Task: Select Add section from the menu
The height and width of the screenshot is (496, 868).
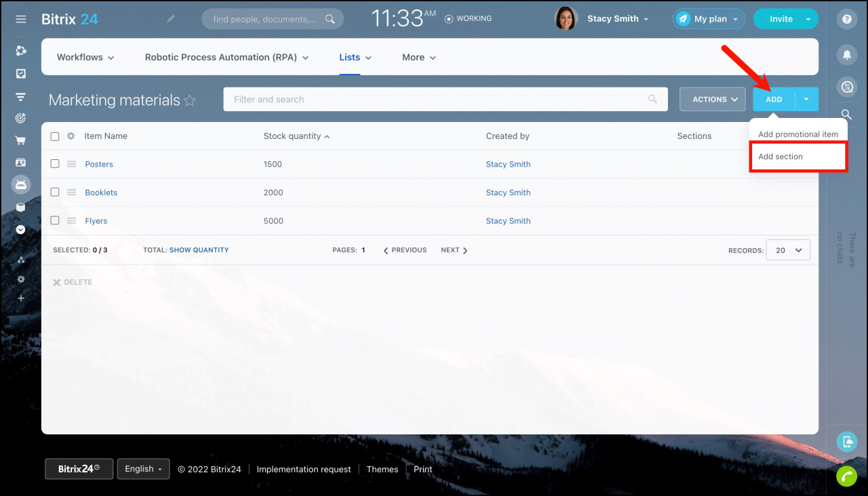Action: point(781,157)
